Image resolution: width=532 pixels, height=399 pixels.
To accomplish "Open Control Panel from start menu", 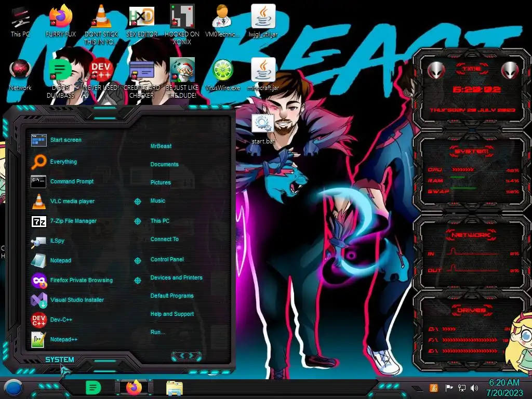I will click(167, 259).
